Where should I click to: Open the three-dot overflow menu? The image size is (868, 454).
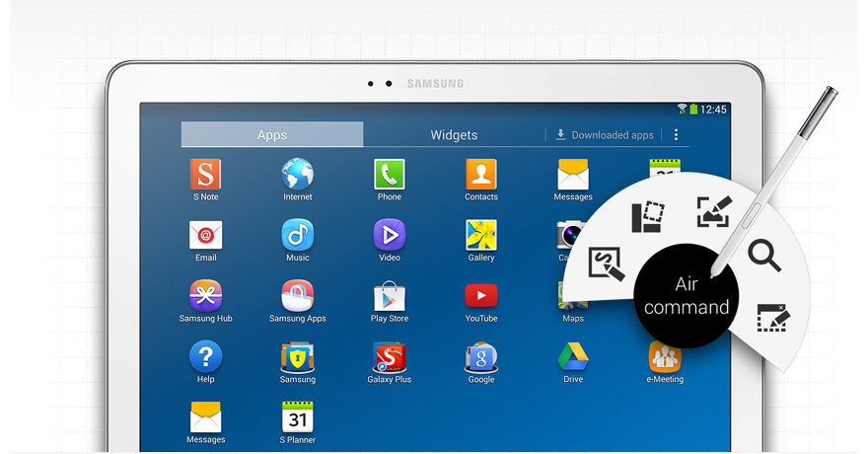[x=676, y=135]
